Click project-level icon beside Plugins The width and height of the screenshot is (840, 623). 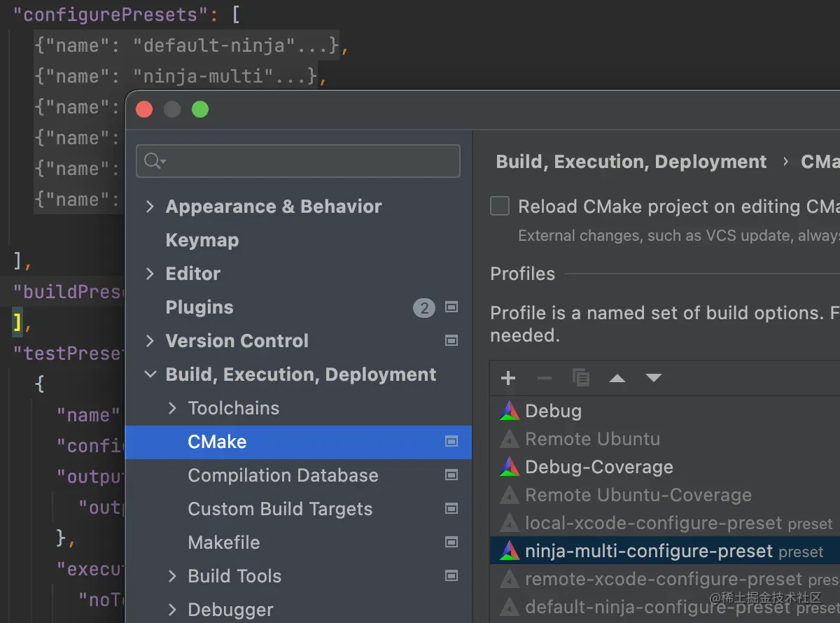pos(451,307)
